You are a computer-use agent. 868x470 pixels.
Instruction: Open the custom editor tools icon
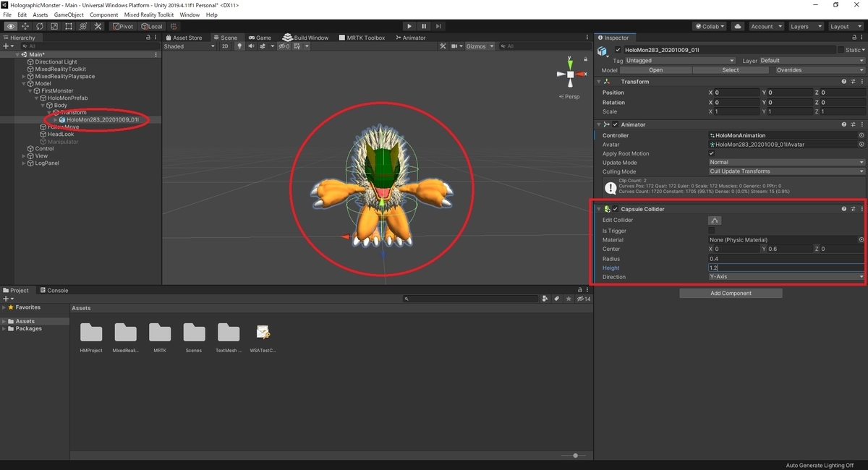(98, 26)
